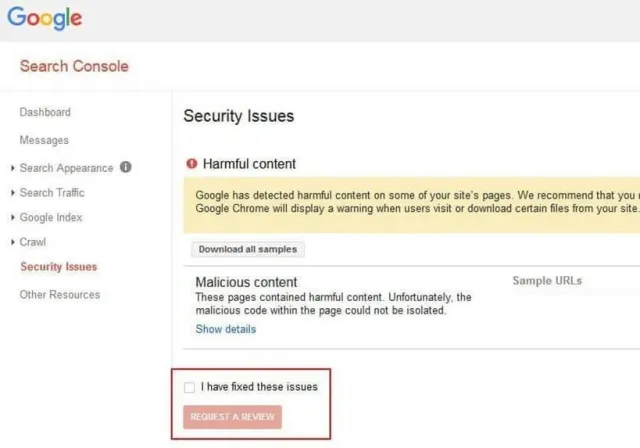Screen dimensions: 640x448
Task: Open Google Index in the sidebar
Action: point(51,218)
